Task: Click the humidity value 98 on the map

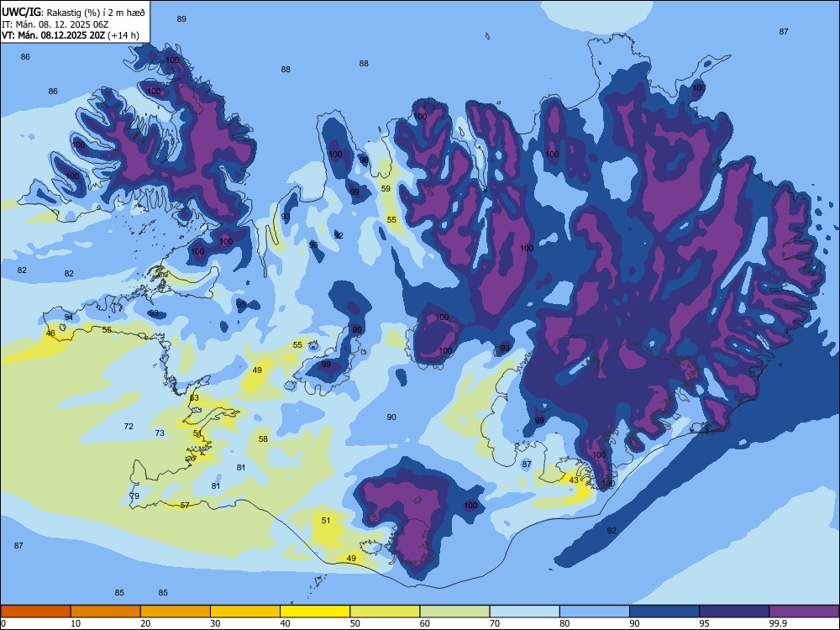Action: tap(364, 160)
